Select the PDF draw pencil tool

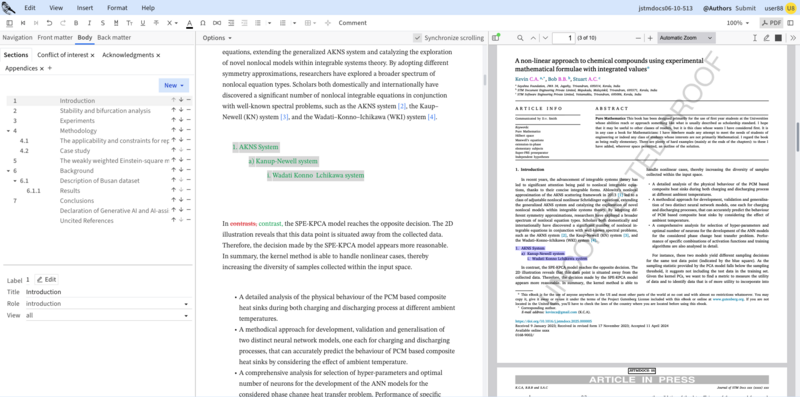point(766,38)
